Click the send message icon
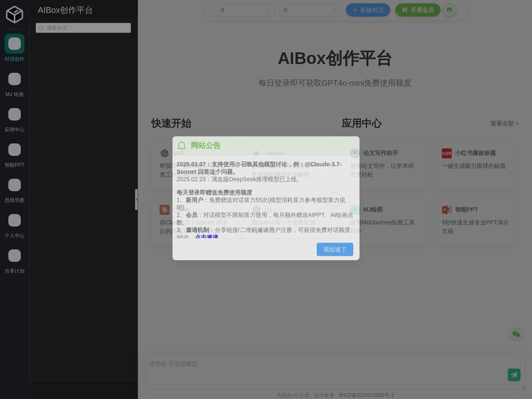This screenshot has width=532, height=399. pyautogui.click(x=514, y=374)
